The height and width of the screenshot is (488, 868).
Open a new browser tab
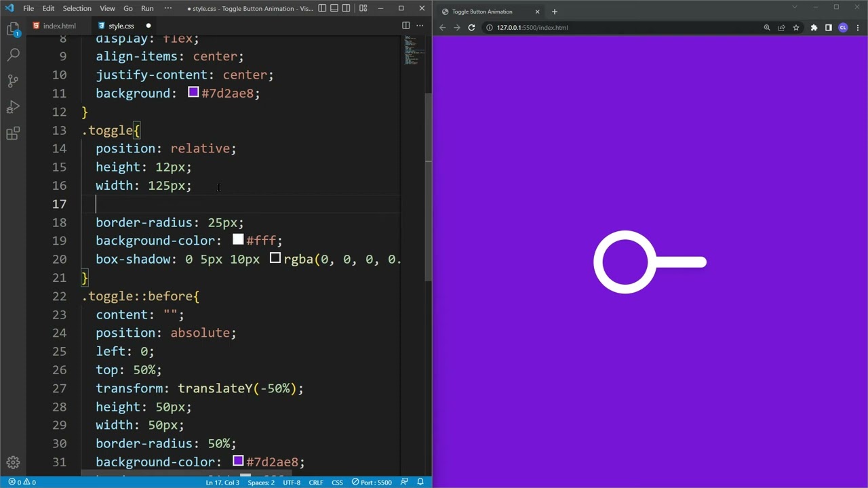point(554,12)
